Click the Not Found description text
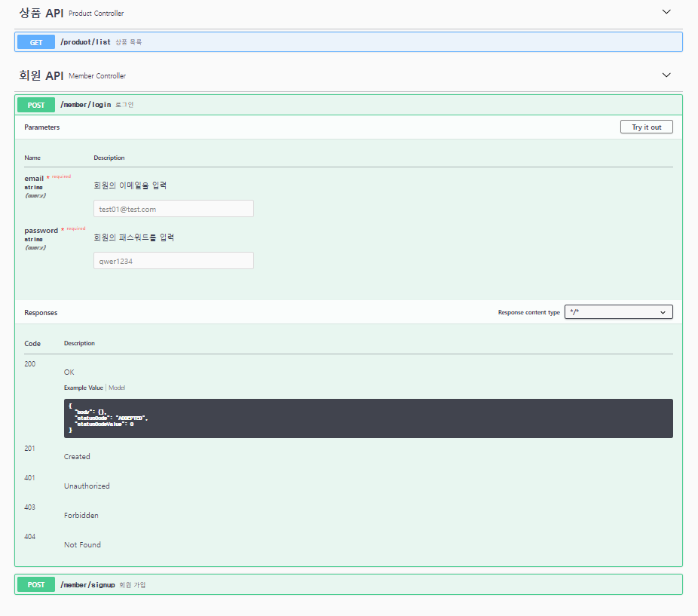Viewport: 698px width, 616px height. click(82, 544)
